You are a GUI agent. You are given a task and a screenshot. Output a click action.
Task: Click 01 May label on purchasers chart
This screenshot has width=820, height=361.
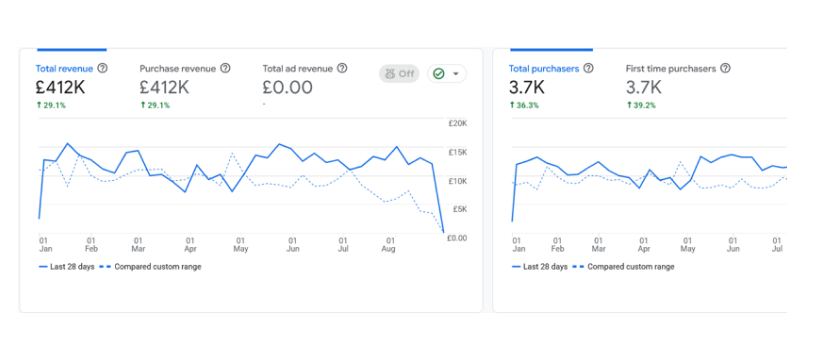(688, 245)
